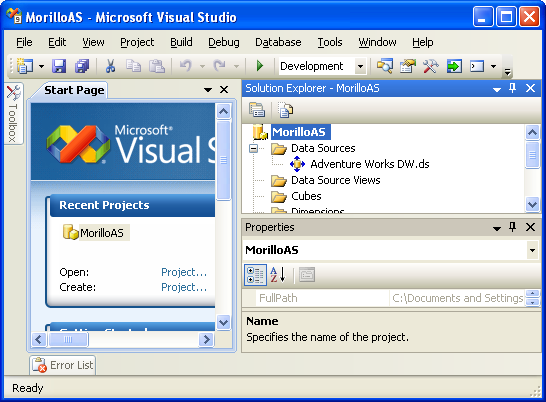Open the Redo history dropdown arrow
546x402 pixels.
tap(236, 66)
